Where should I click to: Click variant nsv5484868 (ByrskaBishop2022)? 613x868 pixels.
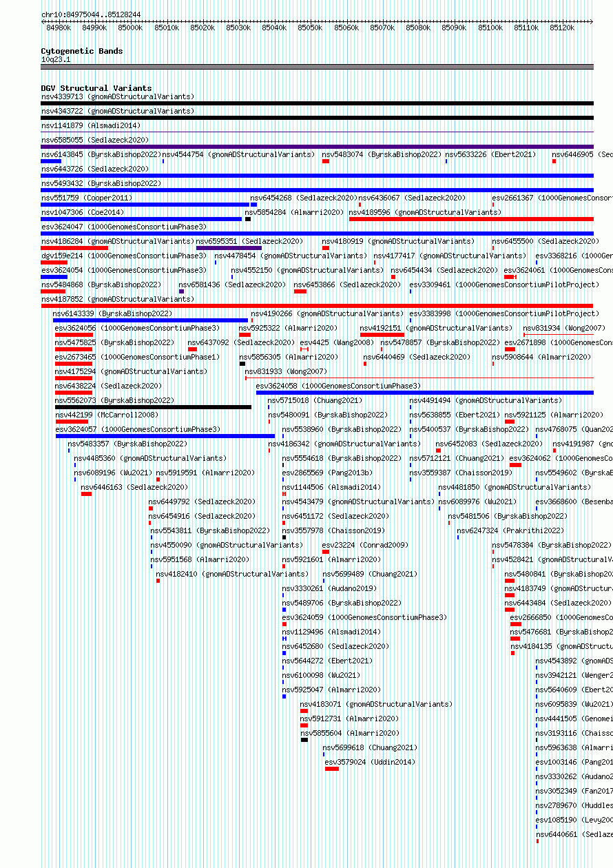tap(101, 285)
